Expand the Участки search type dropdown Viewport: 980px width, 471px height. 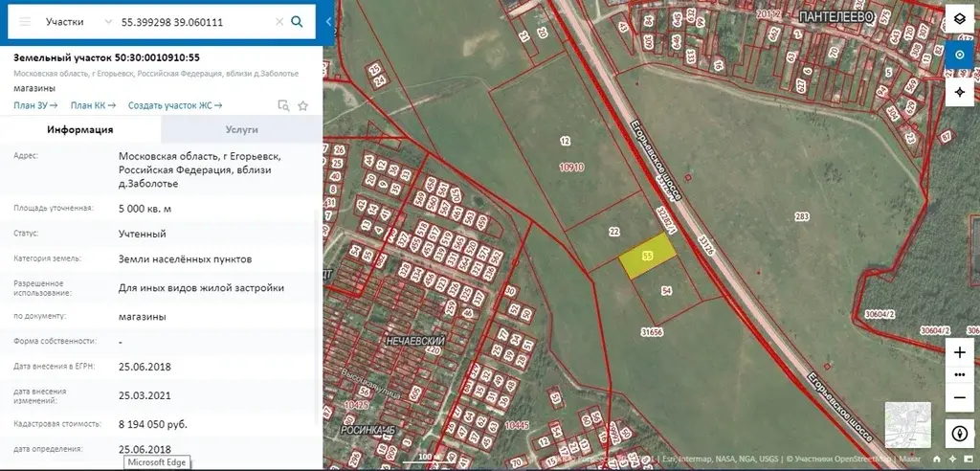coord(77,21)
